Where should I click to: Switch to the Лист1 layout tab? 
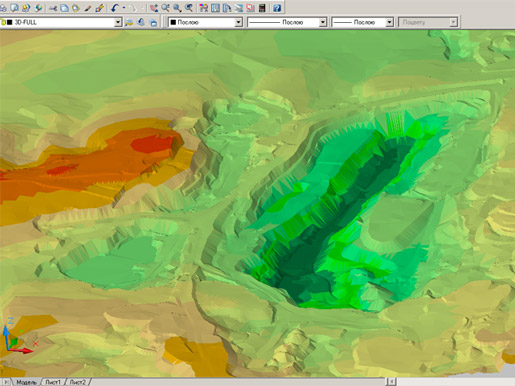53,382
